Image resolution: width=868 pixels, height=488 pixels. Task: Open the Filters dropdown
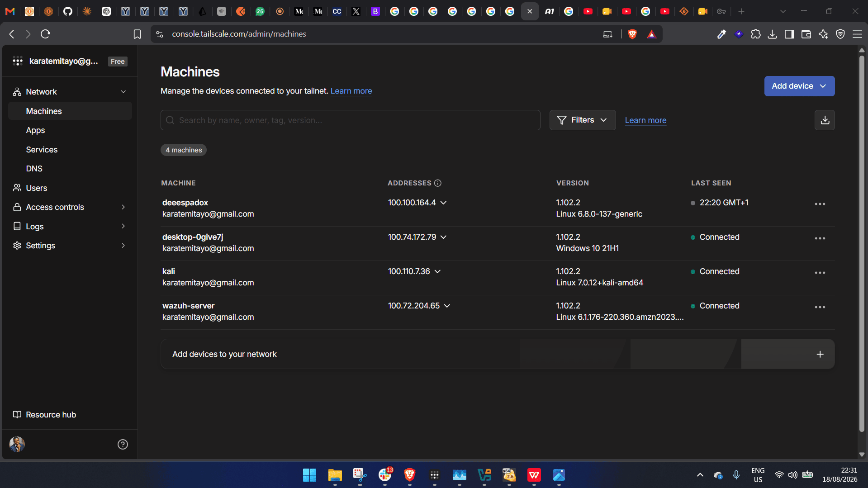click(x=583, y=120)
